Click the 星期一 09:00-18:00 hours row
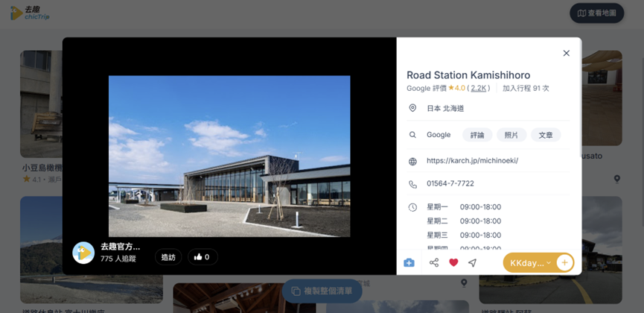The image size is (644, 313). pos(464,207)
